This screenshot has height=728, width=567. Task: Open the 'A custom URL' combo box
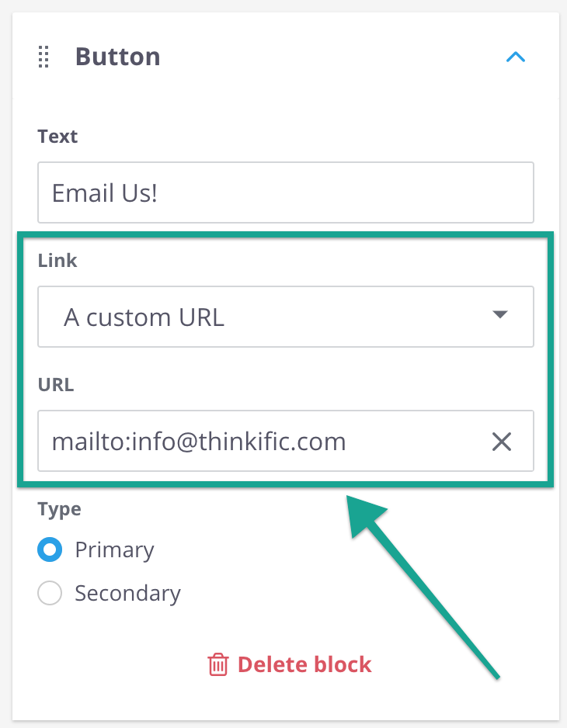(285, 317)
